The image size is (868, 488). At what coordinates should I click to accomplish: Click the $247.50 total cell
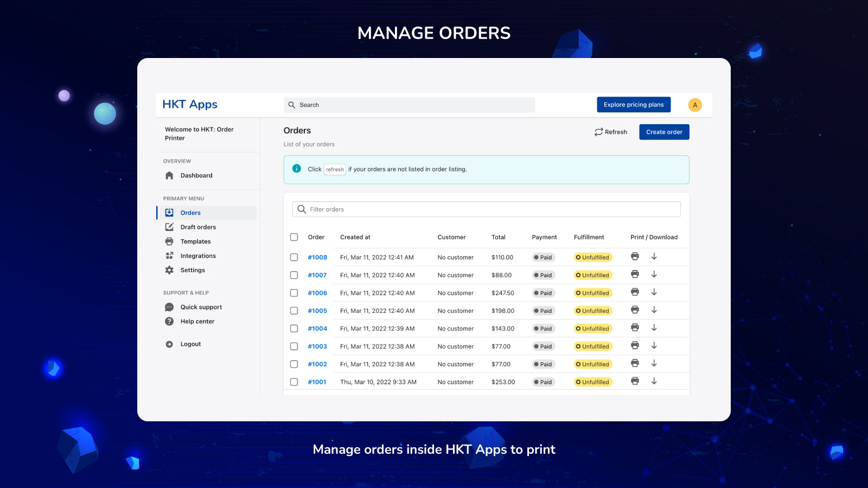coord(503,293)
